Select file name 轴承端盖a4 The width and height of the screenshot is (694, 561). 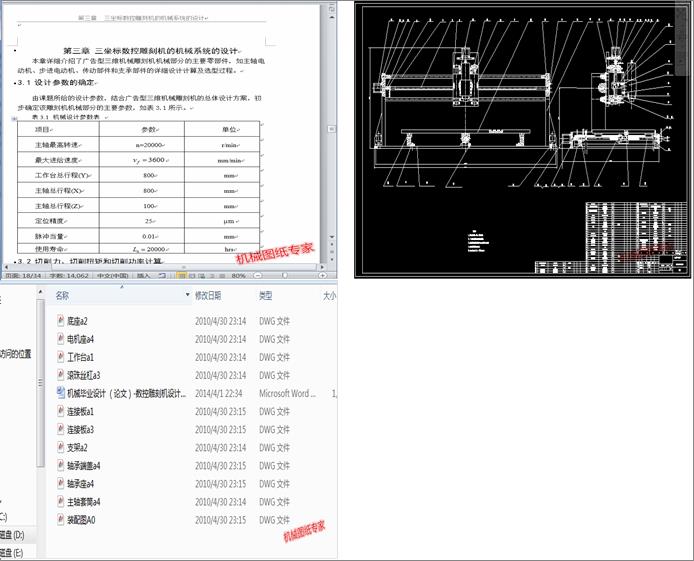pos(84,466)
